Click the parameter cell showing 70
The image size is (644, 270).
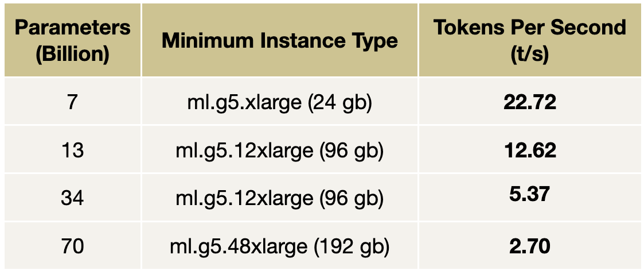72,246
